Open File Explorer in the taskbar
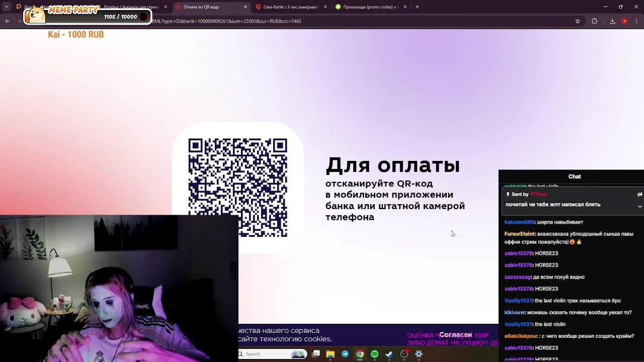Image resolution: width=644 pixels, height=362 pixels. (330, 354)
